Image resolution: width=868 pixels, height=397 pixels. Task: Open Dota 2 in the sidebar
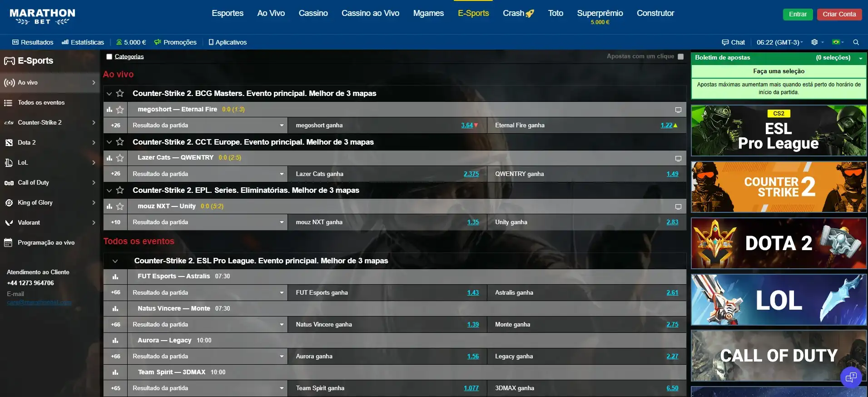tap(27, 143)
